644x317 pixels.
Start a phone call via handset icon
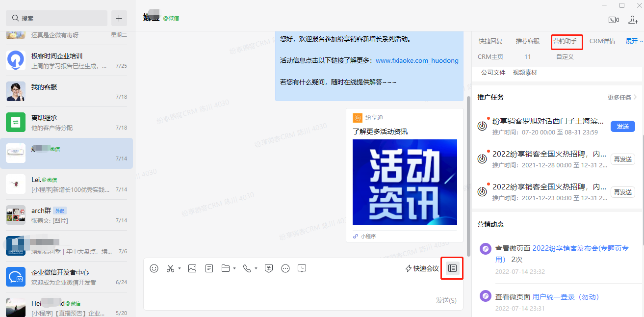247,268
